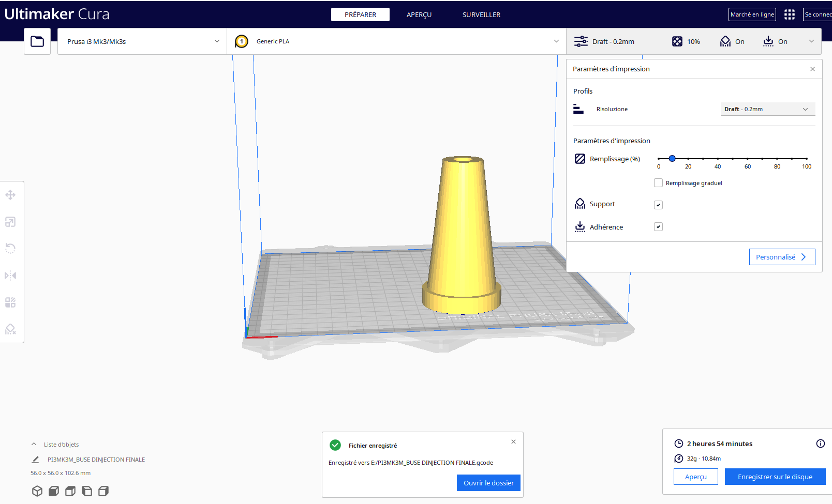Click the Remplissage slider handle
The height and width of the screenshot is (504, 832).
tap(672, 159)
